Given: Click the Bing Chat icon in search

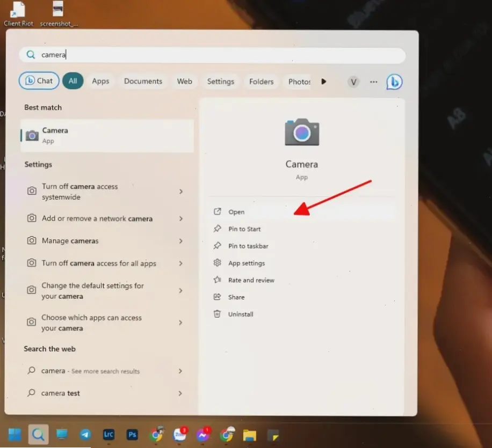Looking at the screenshot, I should pyautogui.click(x=394, y=81).
